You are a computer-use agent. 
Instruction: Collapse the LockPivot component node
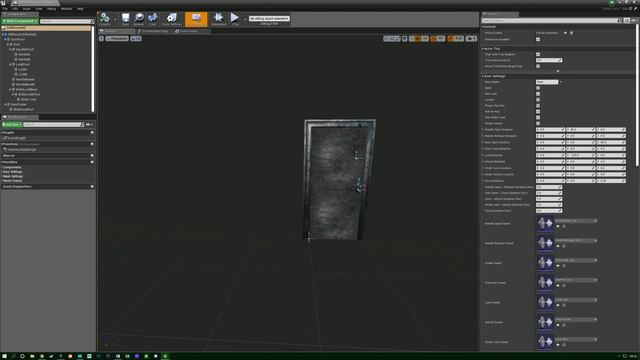point(11,64)
